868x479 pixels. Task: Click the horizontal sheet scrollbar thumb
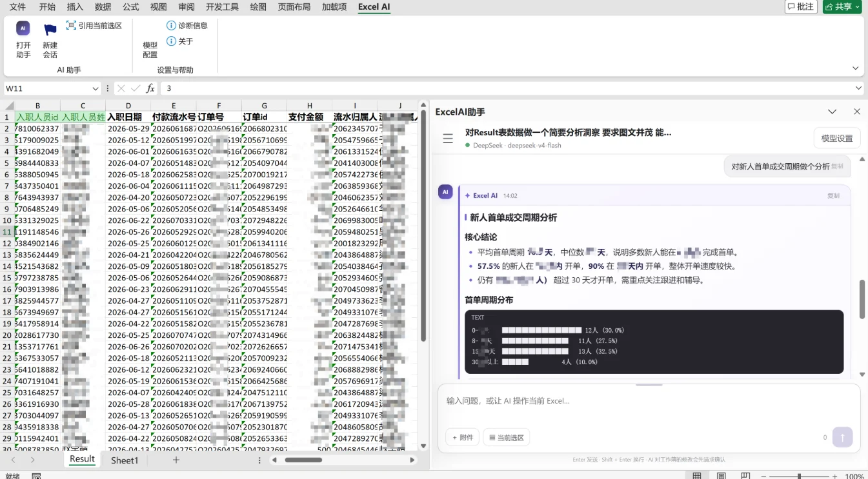point(303,460)
